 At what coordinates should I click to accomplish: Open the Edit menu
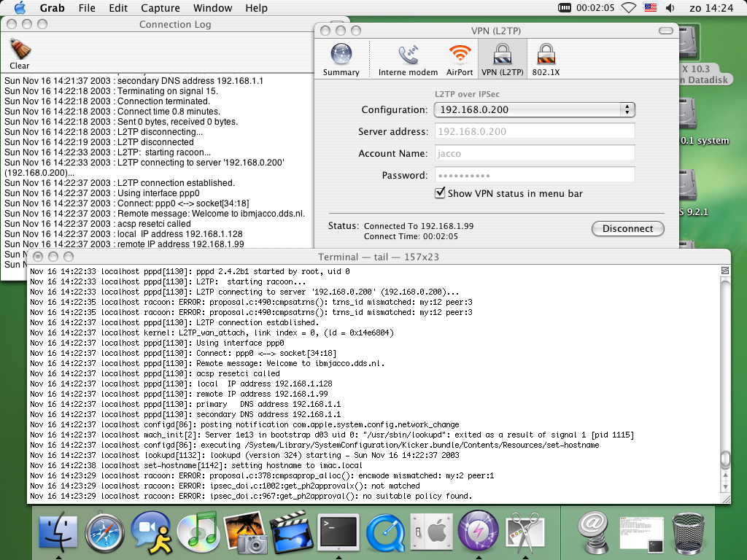click(x=118, y=7)
